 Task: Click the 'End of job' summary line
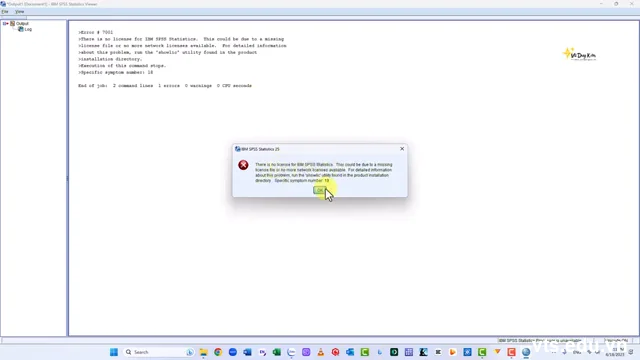pos(165,86)
